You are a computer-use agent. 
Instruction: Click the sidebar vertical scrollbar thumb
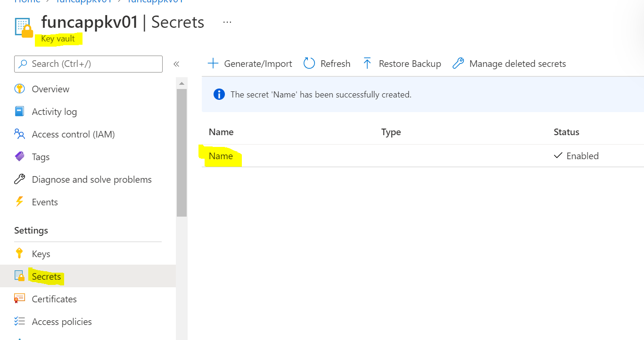pos(182,153)
